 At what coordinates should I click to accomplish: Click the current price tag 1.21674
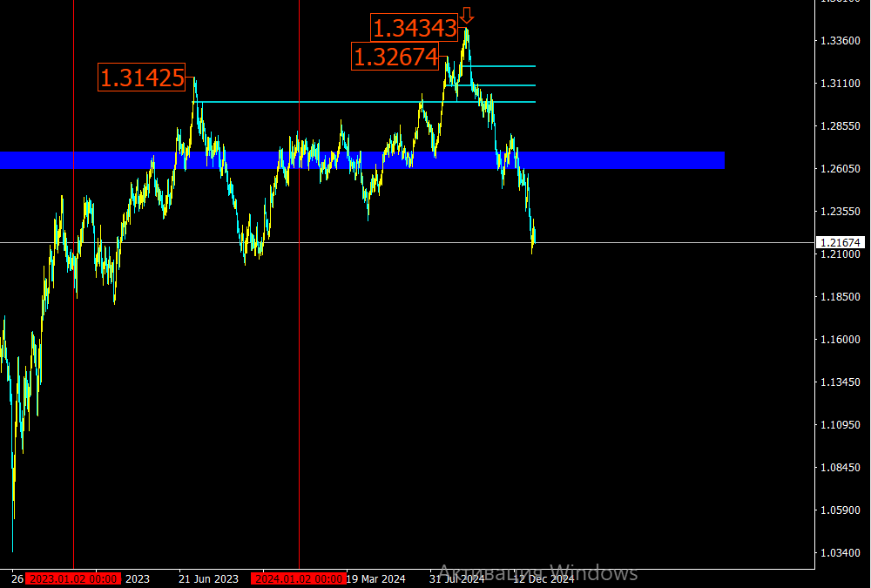(x=840, y=242)
